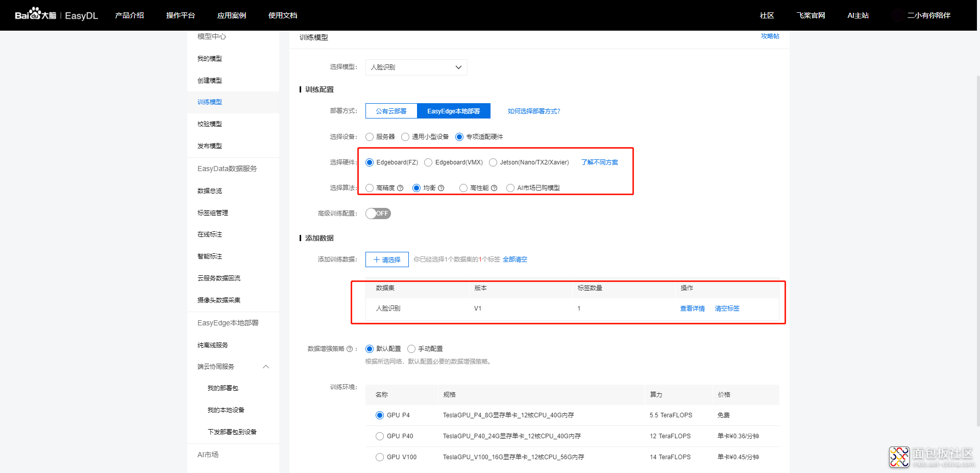Open 标签组管理 in sidebar
980x473 pixels.
coord(213,213)
